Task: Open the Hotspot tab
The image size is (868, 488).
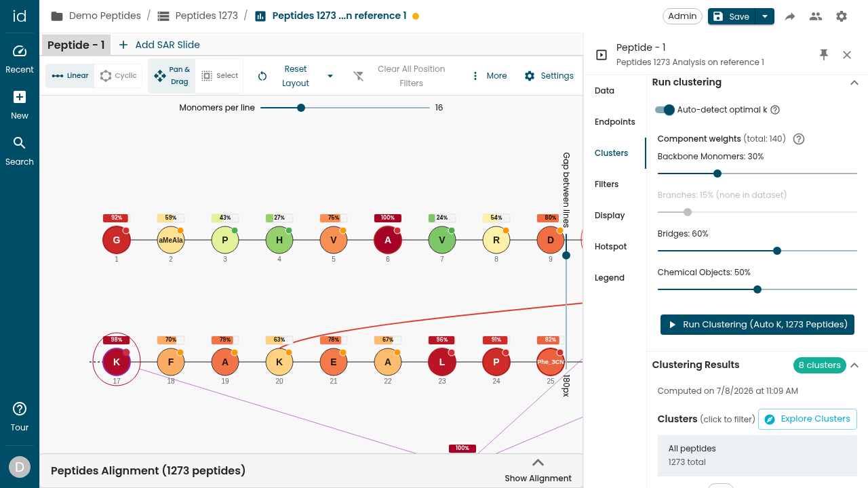Action: [x=610, y=247]
